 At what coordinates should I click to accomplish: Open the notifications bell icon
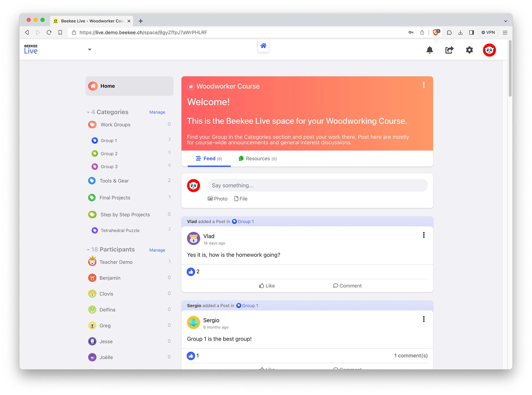[x=430, y=50]
